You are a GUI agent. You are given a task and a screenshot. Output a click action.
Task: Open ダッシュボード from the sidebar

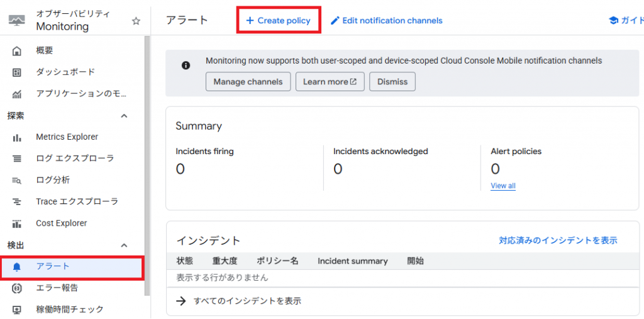coord(65,72)
